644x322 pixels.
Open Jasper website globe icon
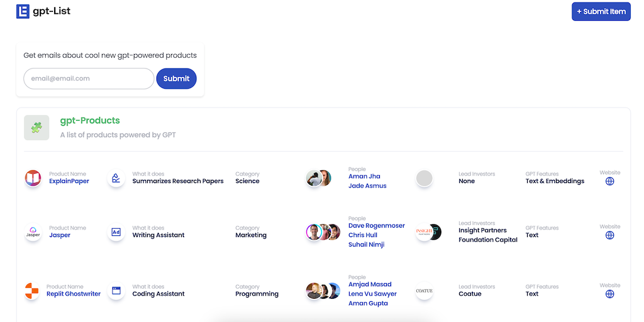(x=609, y=235)
